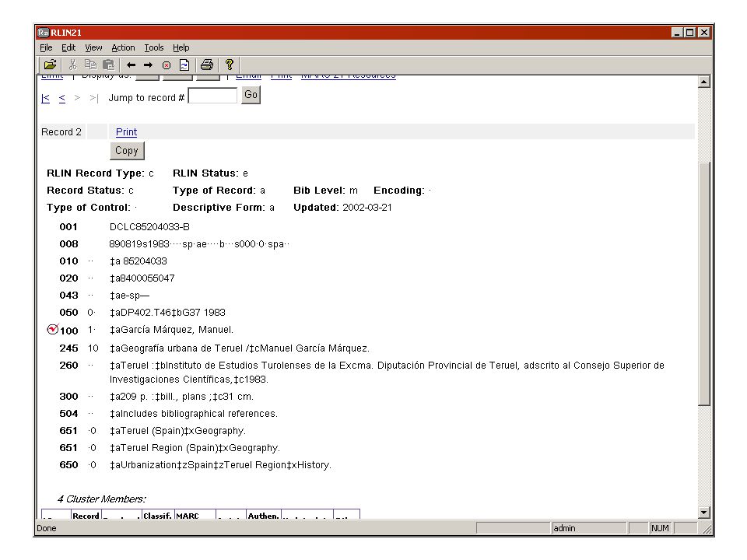Click the Open folder toolbar icon
The image size is (747, 560).
[x=50, y=65]
